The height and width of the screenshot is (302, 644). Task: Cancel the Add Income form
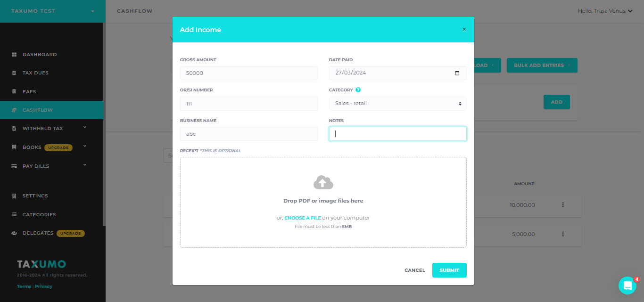click(415, 270)
